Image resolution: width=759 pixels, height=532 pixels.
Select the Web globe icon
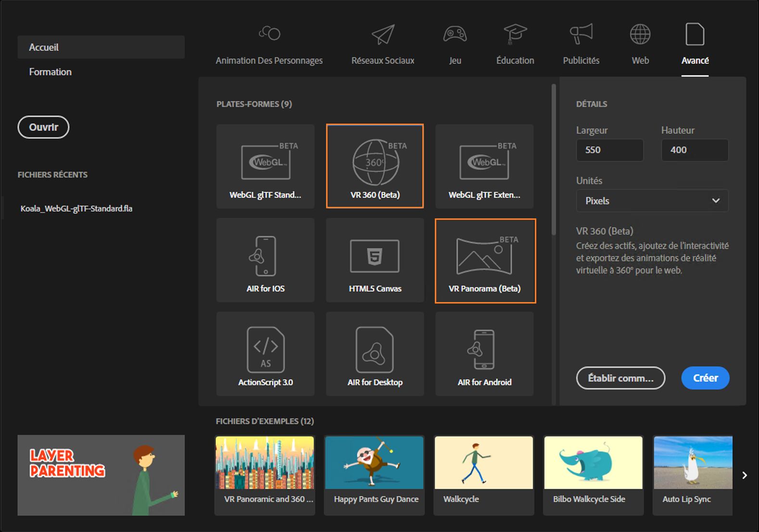coord(640,34)
